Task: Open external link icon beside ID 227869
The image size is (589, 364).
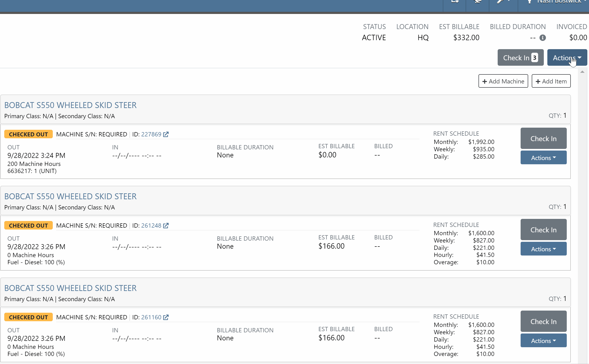Action: (x=166, y=134)
